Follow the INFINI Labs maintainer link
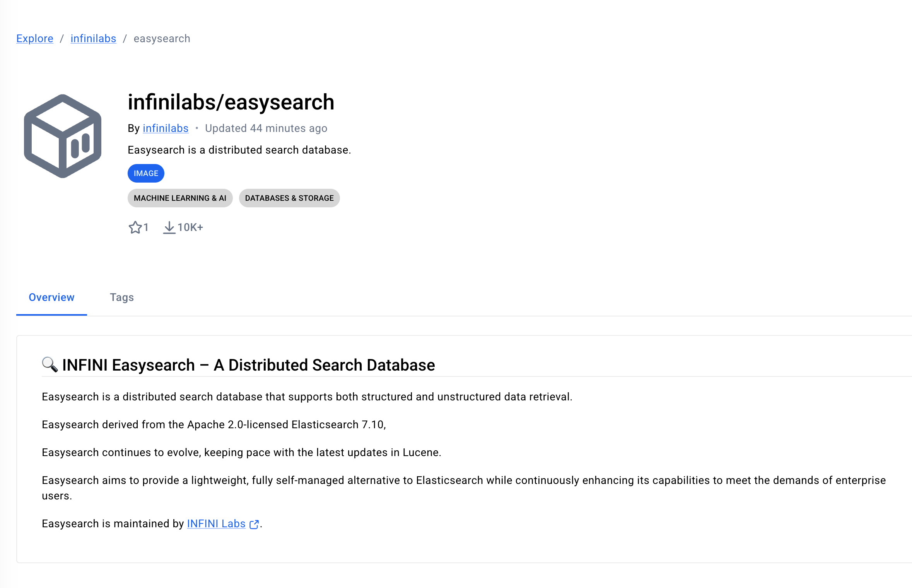 click(216, 524)
